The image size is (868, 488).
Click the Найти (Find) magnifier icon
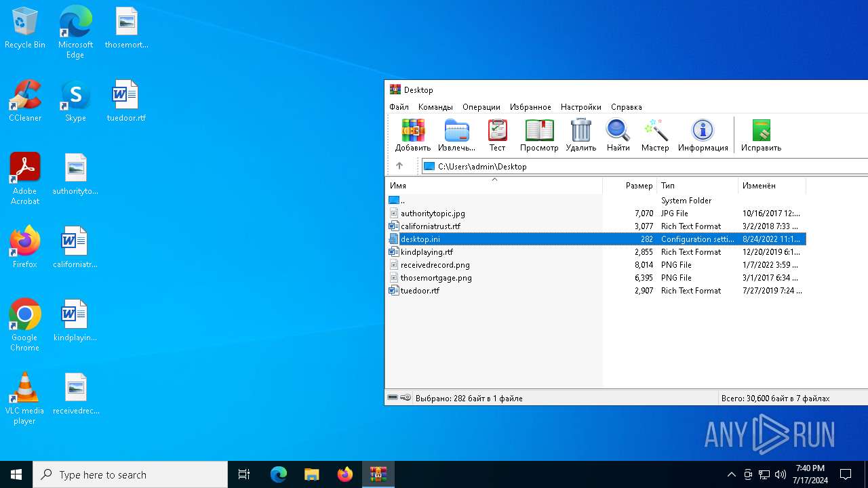[618, 135]
